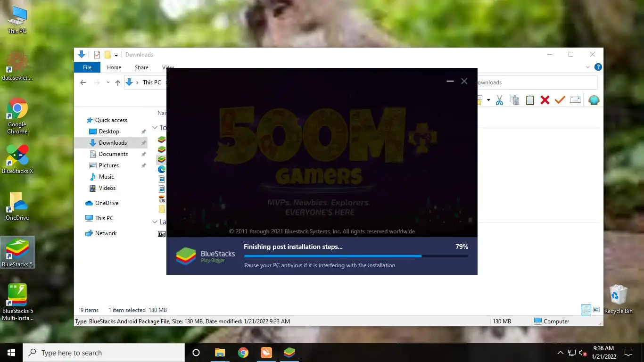Open the notification center icon
Viewport: 644px width, 362px height.
click(628, 353)
